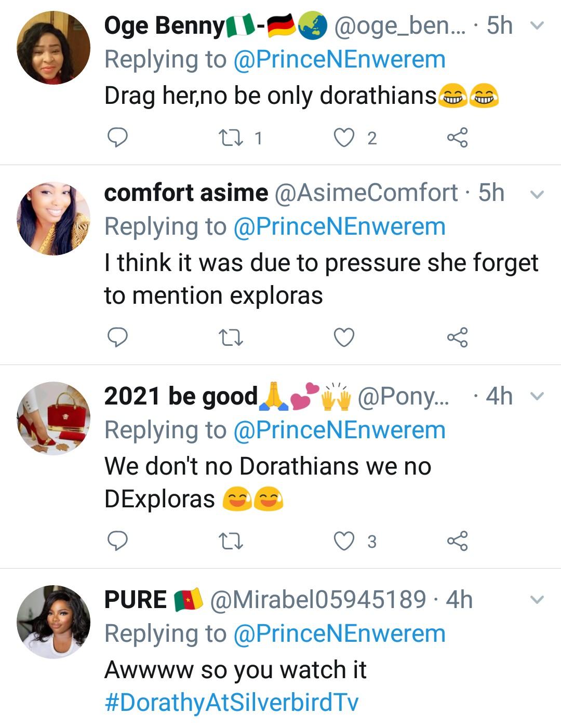The width and height of the screenshot is (561, 728).
Task: Open PURE's profile avatar
Action: point(54,622)
